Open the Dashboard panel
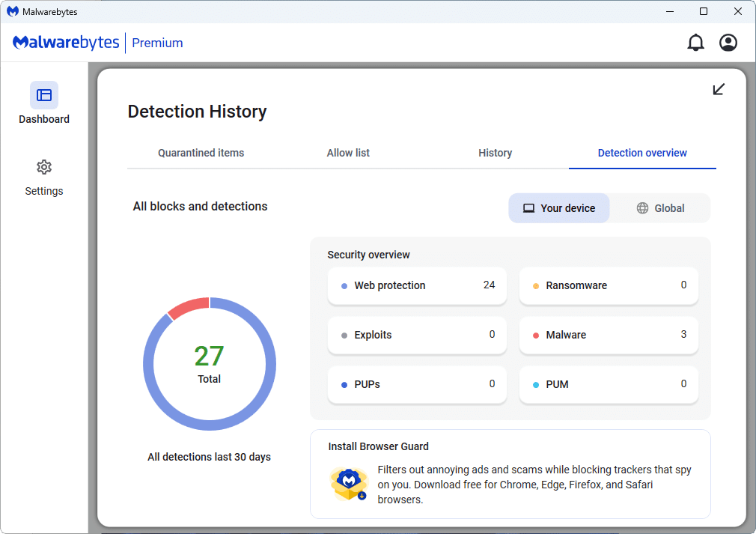Screen dimensions: 756x534 (43, 103)
